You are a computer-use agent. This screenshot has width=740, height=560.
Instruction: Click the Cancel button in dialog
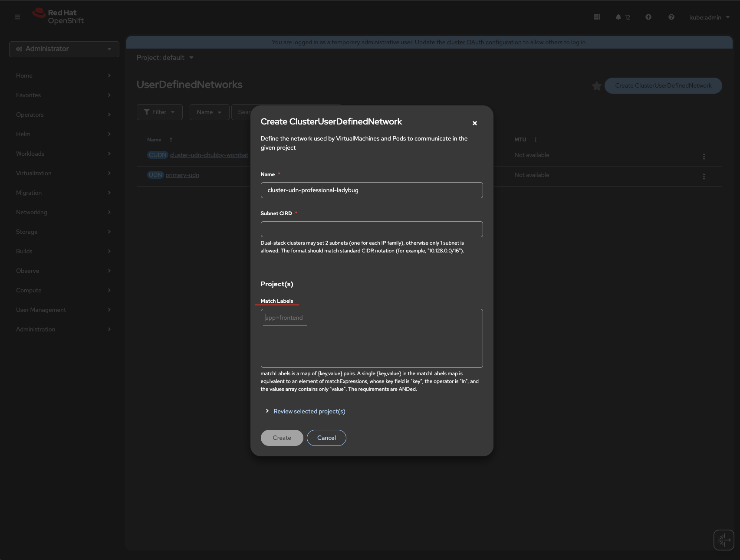tap(326, 438)
